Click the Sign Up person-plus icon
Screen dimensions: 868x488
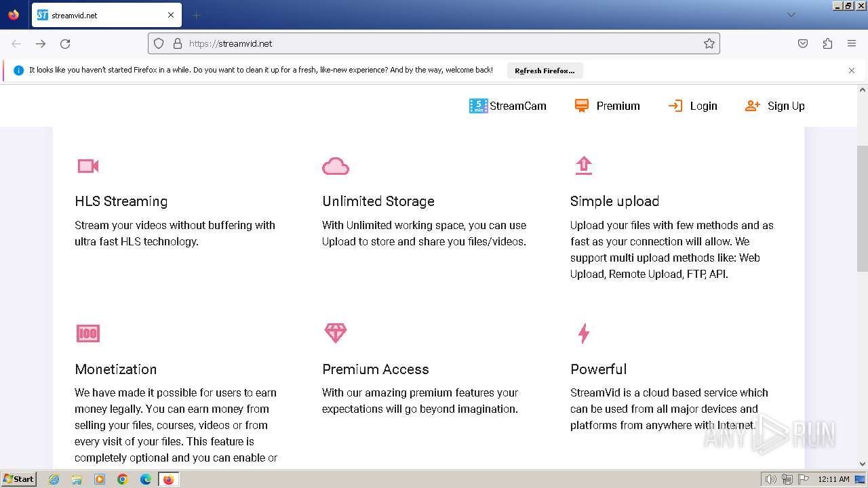pyautogui.click(x=752, y=106)
